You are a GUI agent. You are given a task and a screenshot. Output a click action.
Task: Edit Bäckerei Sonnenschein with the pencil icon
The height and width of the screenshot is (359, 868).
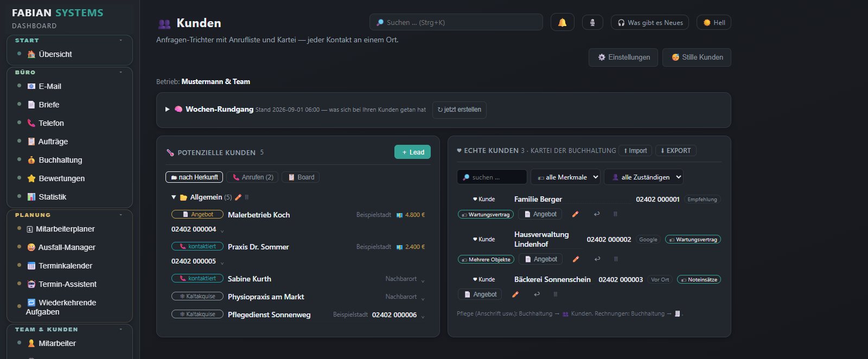click(515, 294)
